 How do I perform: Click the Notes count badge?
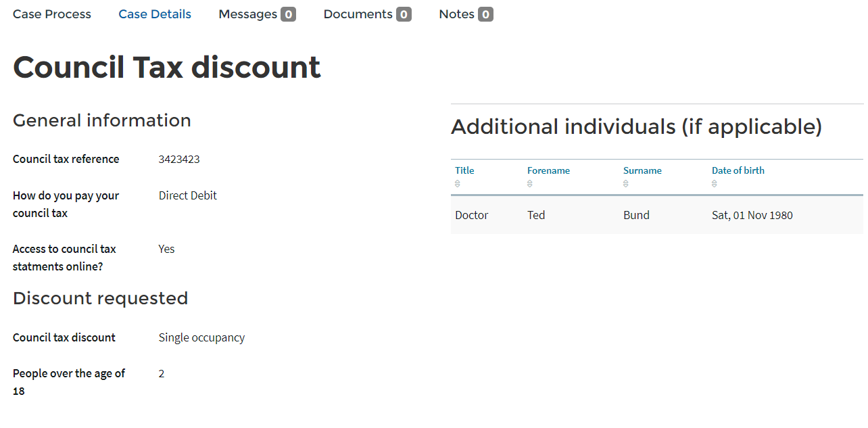485,14
